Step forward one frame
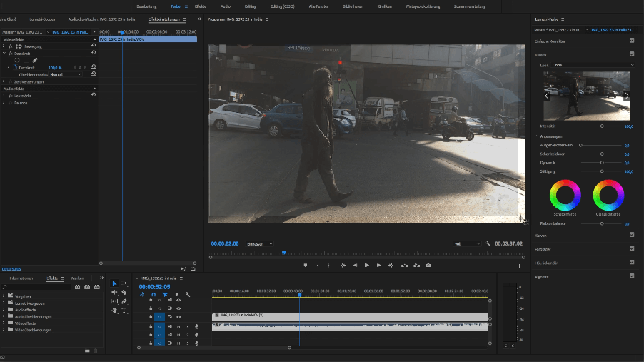This screenshot has width=644, height=362. (378, 266)
